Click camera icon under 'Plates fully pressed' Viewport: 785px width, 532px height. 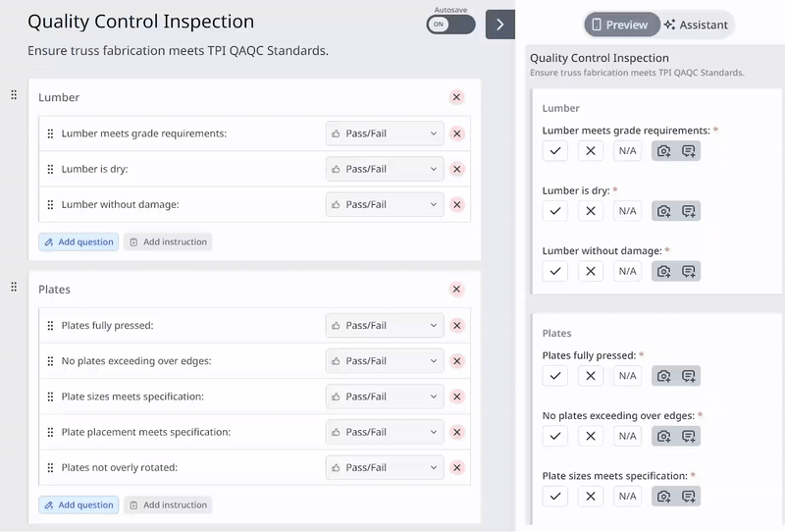point(664,376)
